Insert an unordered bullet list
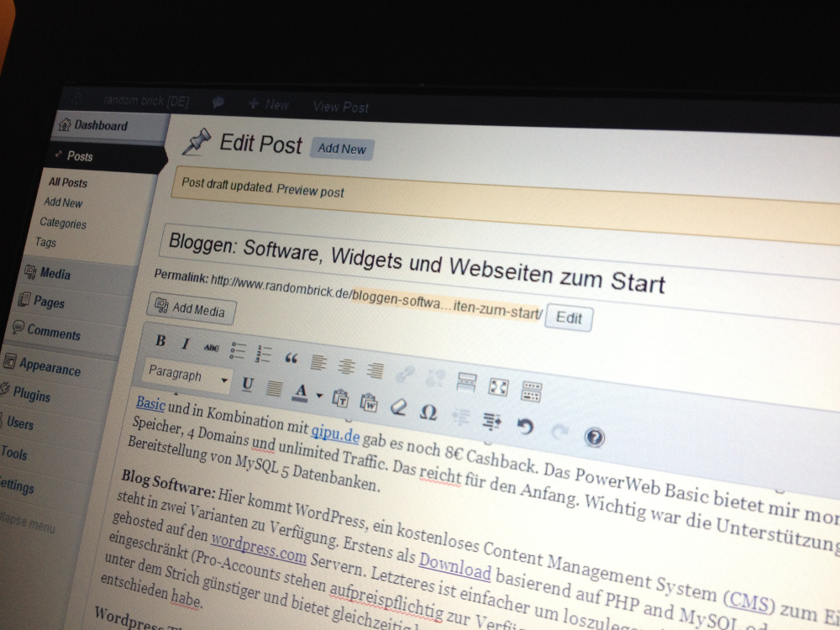This screenshot has height=630, width=840. [238, 351]
